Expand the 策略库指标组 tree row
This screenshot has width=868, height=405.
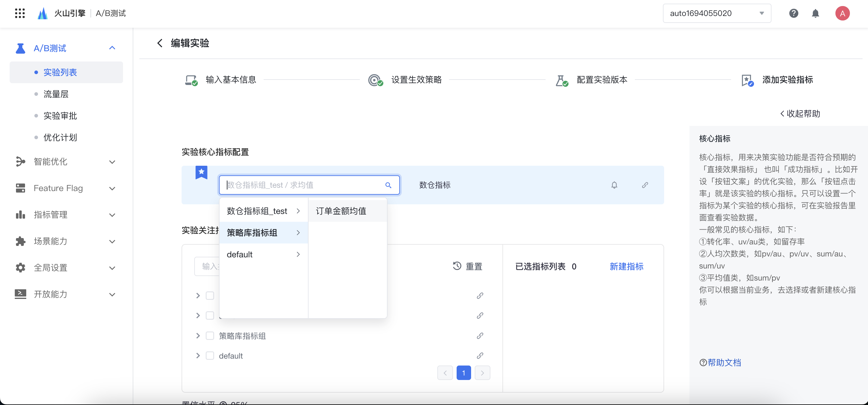[x=198, y=336]
